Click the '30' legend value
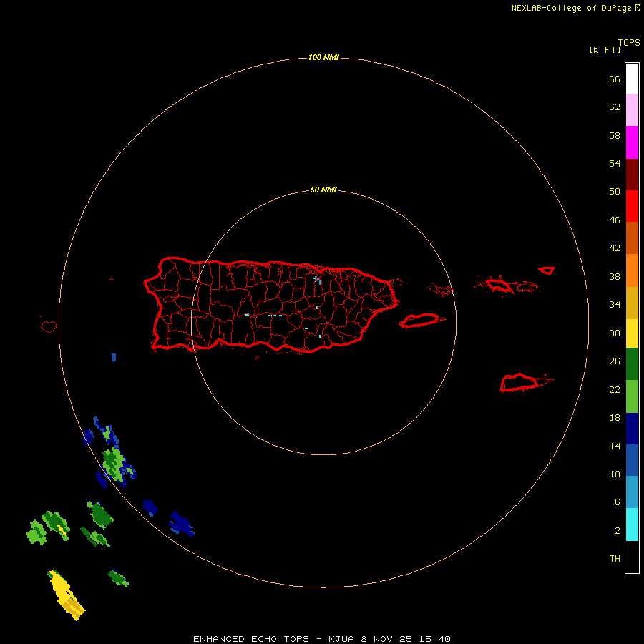 click(x=615, y=333)
